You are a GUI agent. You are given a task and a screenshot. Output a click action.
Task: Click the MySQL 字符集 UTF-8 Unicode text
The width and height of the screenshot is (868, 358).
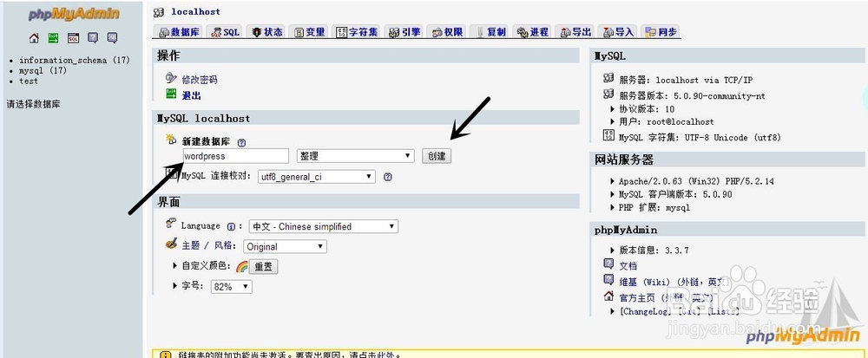click(700, 138)
